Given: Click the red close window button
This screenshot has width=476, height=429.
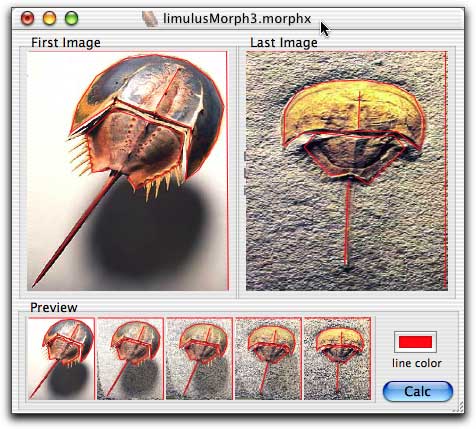Looking at the screenshot, I should click(27, 18).
